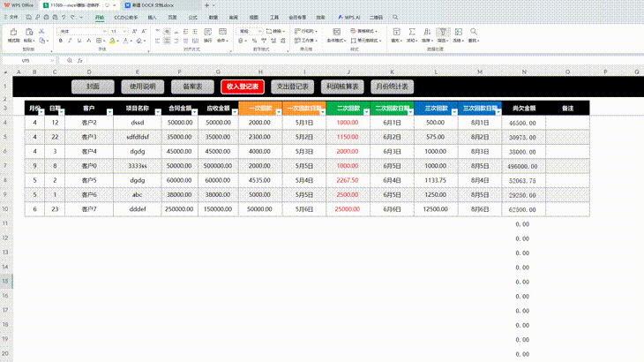The width and height of the screenshot is (644, 362).
Task: Click the AutoSum sigma icon
Action: tap(411, 32)
